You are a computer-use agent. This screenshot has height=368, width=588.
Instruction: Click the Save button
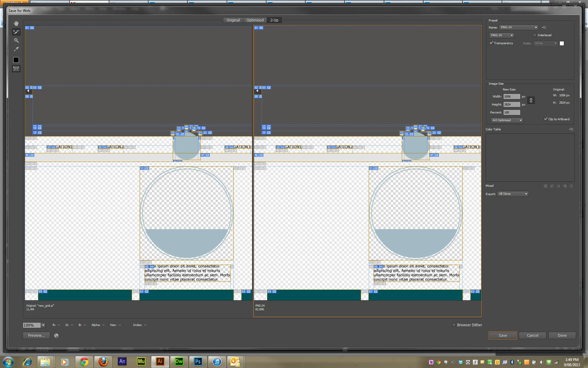point(503,335)
